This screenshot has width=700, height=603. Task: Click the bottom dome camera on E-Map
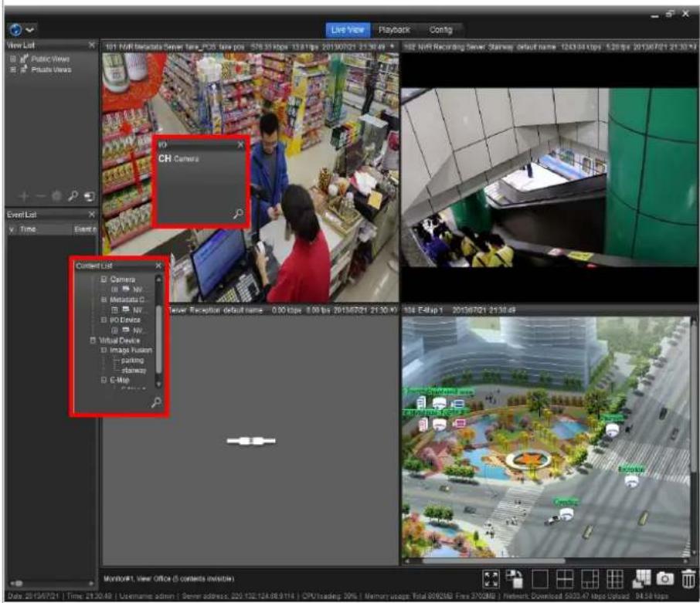(566, 515)
